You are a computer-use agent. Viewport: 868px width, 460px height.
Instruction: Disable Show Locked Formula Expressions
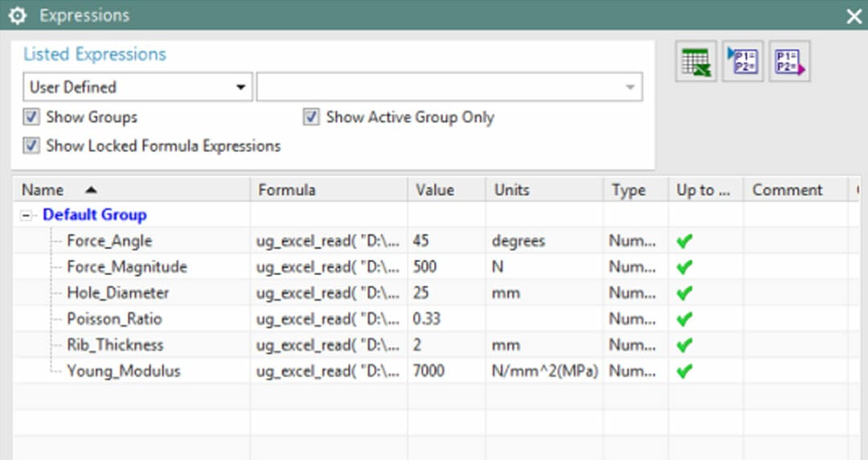click(x=31, y=146)
